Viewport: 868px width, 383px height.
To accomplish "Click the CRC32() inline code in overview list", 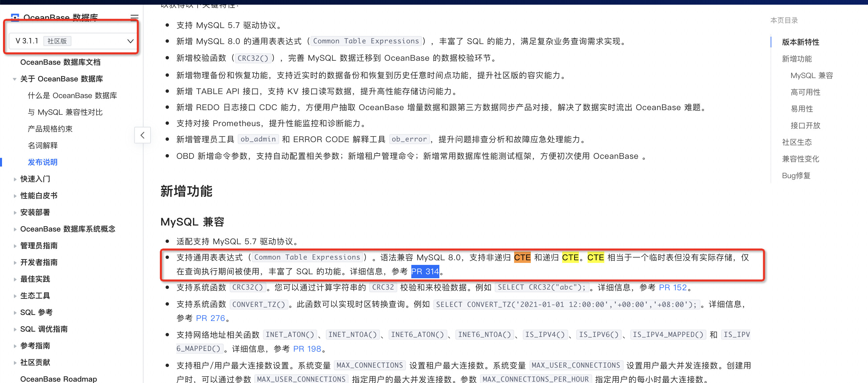I will click(253, 58).
